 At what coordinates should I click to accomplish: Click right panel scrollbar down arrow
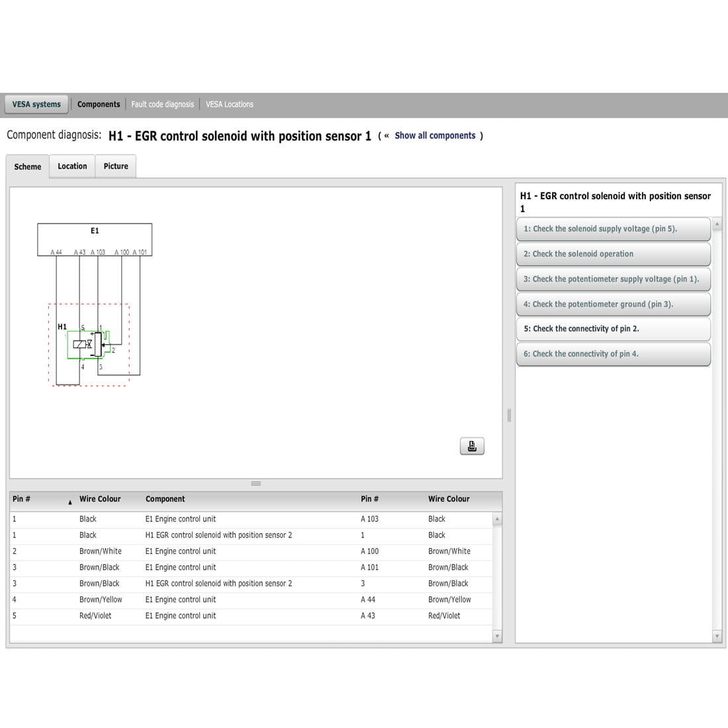pyautogui.click(x=717, y=636)
